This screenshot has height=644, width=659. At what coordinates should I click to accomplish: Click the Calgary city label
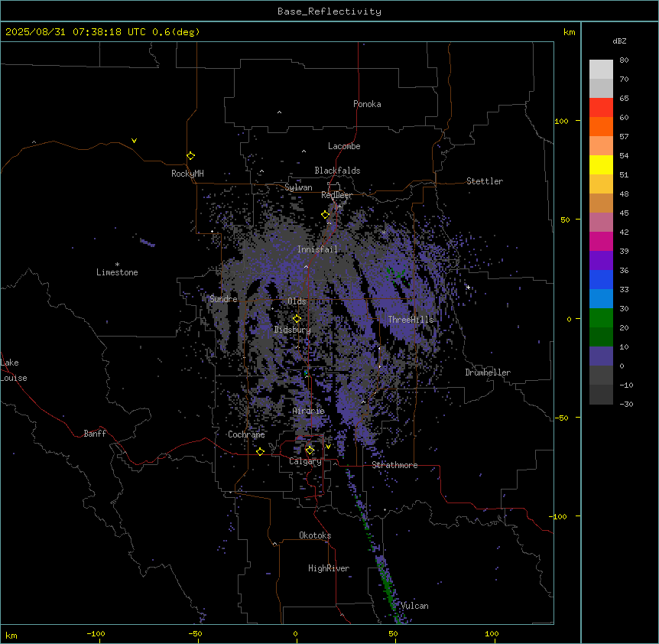(x=305, y=461)
